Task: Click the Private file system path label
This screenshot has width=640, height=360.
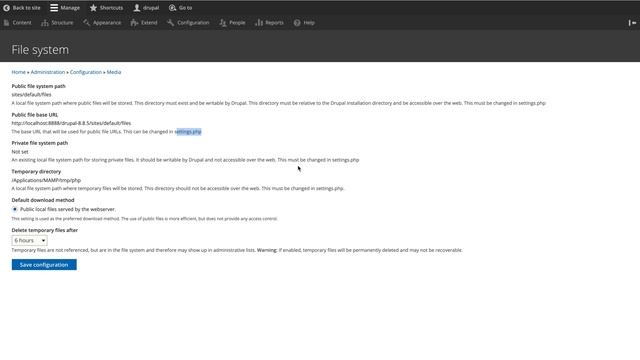Action: point(40,143)
